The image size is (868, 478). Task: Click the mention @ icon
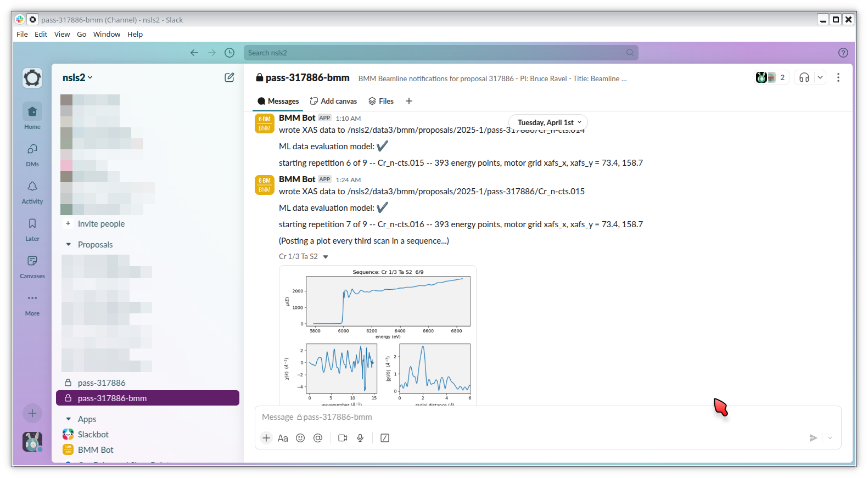point(318,438)
